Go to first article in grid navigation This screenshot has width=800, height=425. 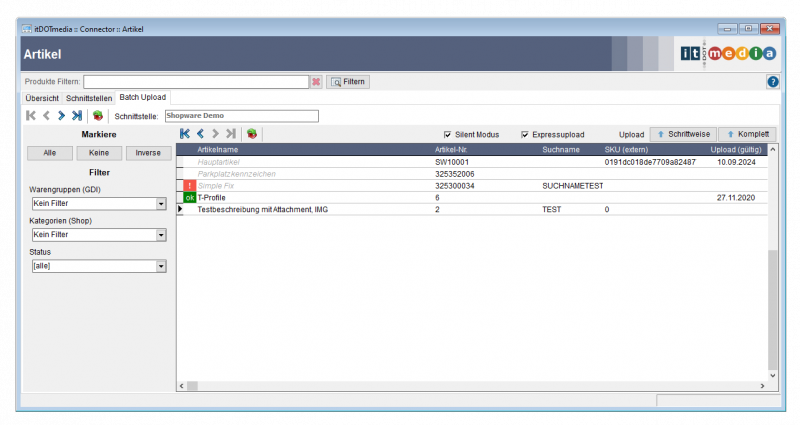click(x=185, y=134)
